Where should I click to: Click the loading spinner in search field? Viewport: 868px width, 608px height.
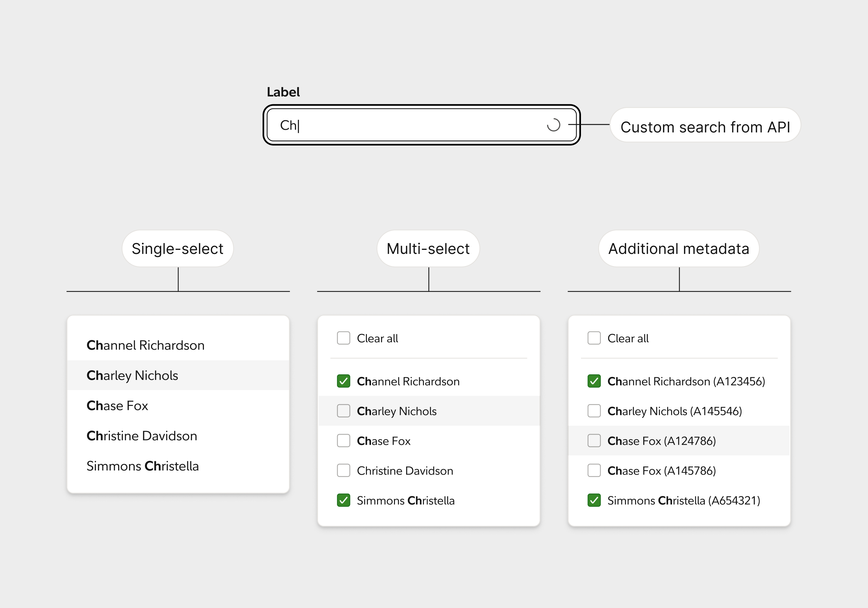(x=553, y=125)
